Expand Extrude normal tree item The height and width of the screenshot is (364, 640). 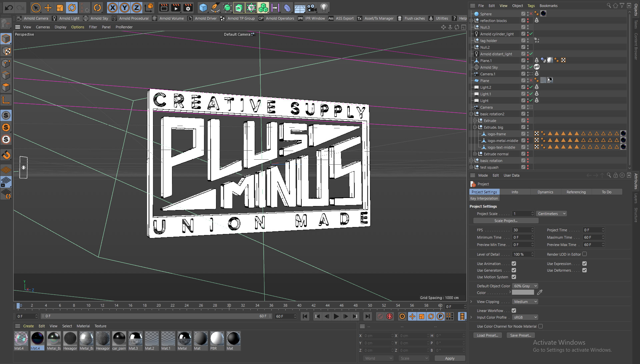(475, 154)
